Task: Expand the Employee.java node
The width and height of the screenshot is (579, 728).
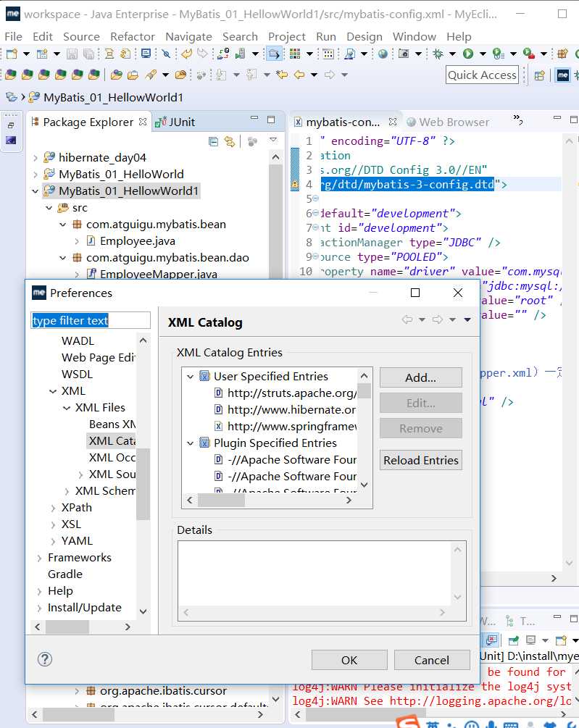Action: click(x=77, y=241)
